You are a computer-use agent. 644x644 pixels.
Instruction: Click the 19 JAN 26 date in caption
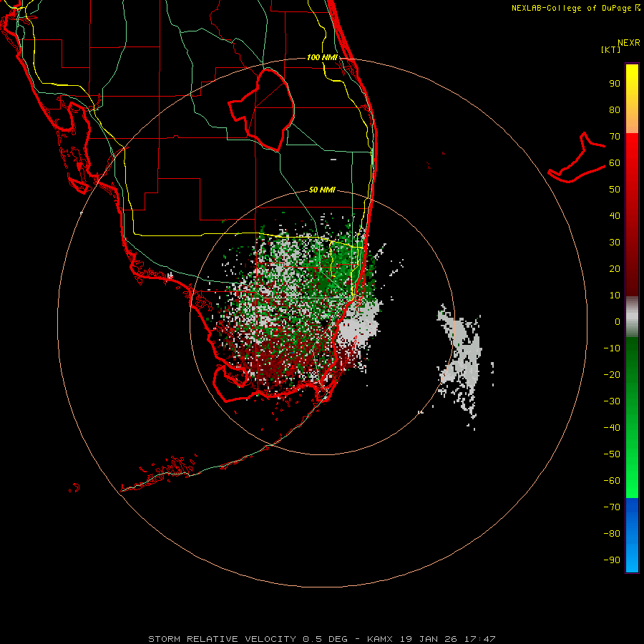coord(428,639)
